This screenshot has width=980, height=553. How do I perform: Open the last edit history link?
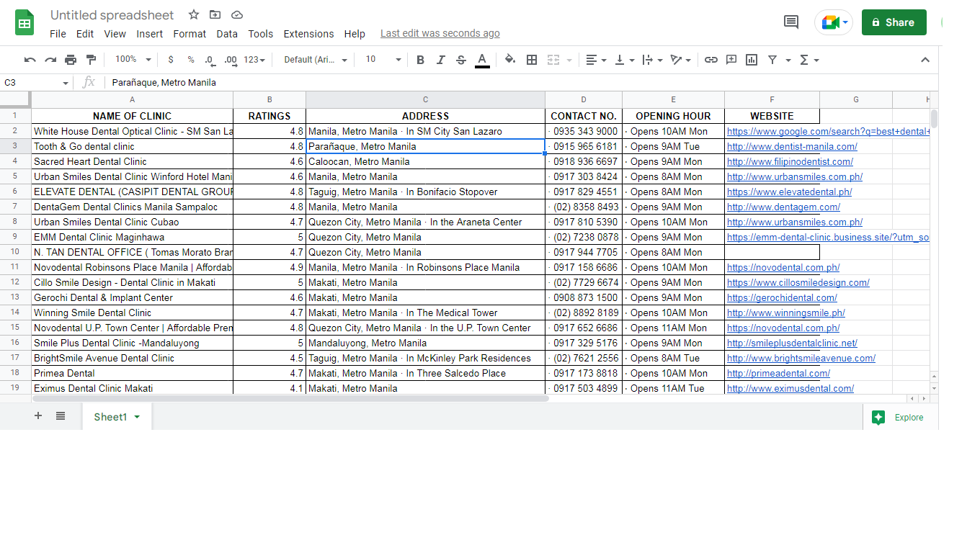pos(440,33)
